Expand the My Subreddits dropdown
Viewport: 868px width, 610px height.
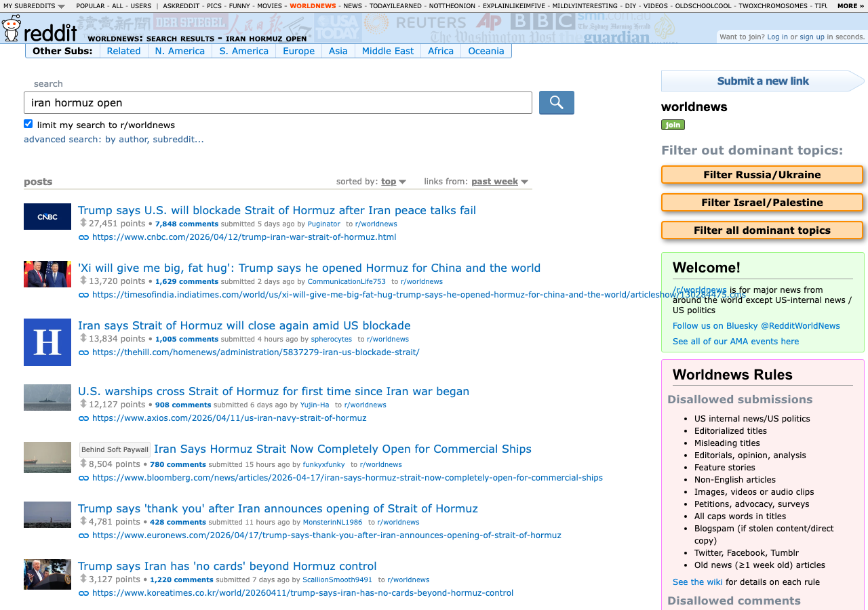click(x=34, y=6)
